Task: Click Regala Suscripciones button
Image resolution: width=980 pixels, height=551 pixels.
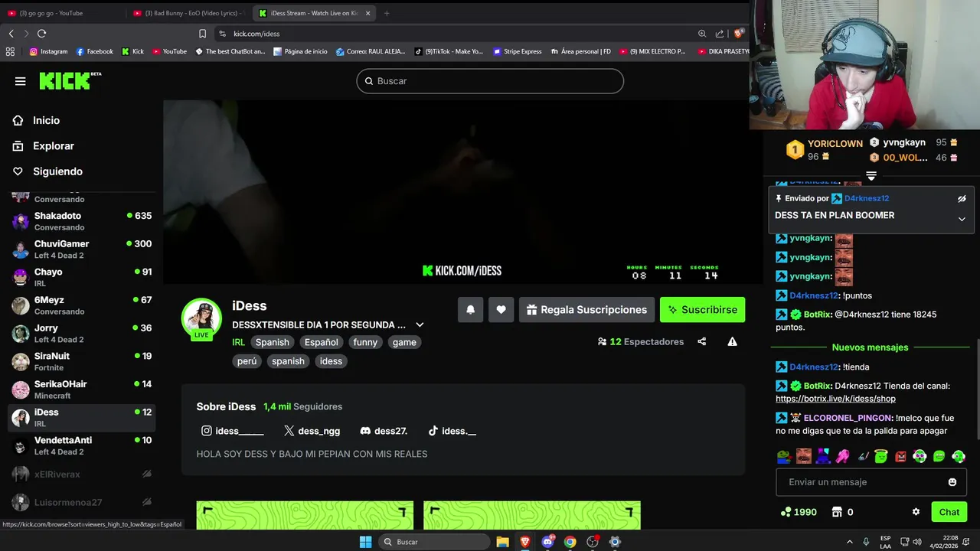Action: click(586, 310)
